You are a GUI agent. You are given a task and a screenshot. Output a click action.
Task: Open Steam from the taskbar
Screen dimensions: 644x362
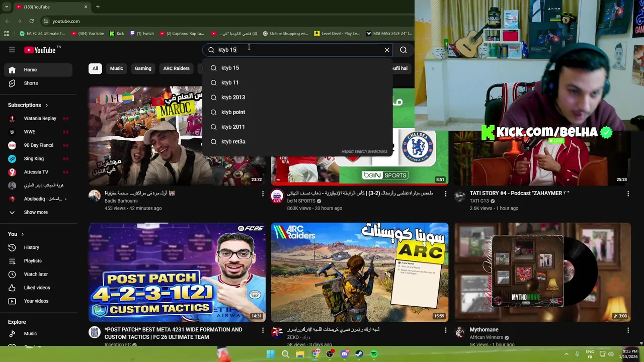(x=359, y=354)
